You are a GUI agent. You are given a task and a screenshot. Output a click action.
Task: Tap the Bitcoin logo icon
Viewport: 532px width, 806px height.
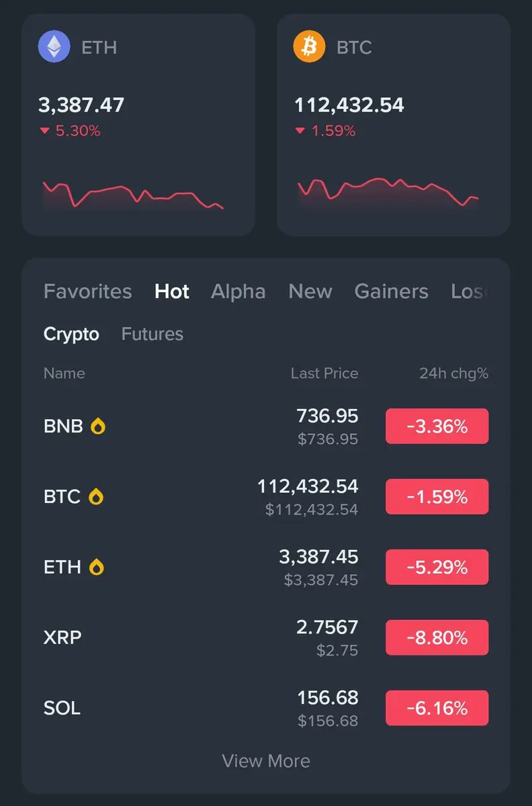310,47
